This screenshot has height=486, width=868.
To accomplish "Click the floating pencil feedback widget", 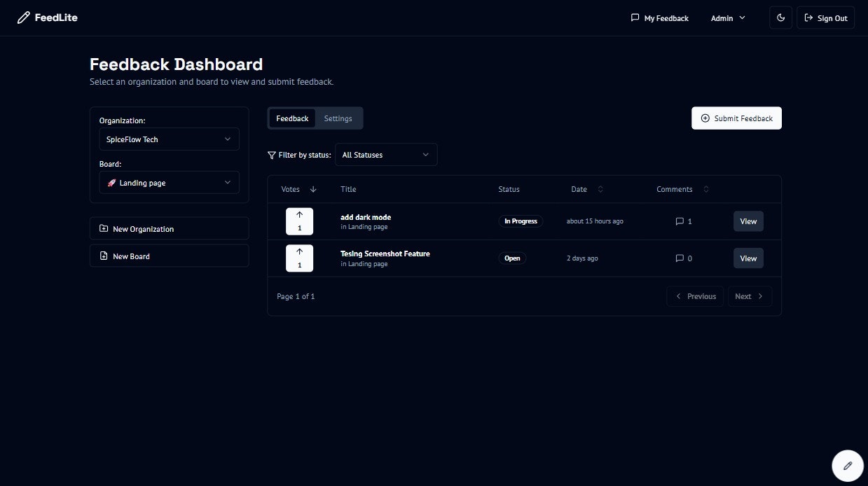I will [x=848, y=466].
